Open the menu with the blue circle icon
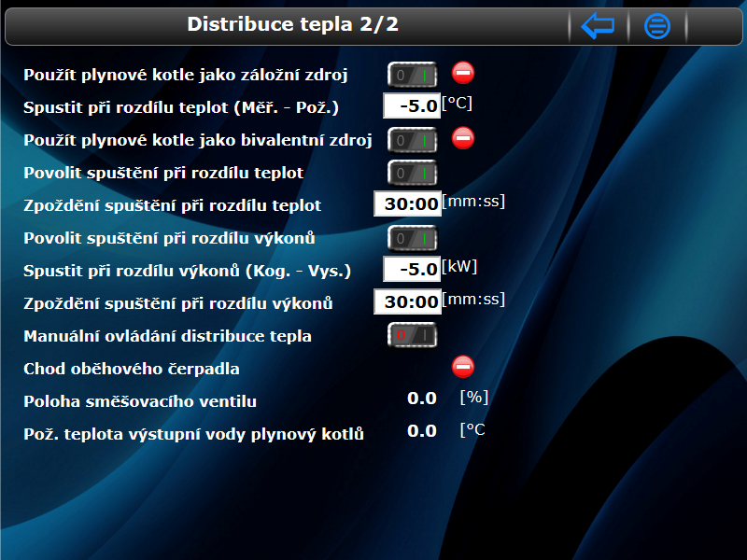Screen dimensions: 747x560 [657, 26]
